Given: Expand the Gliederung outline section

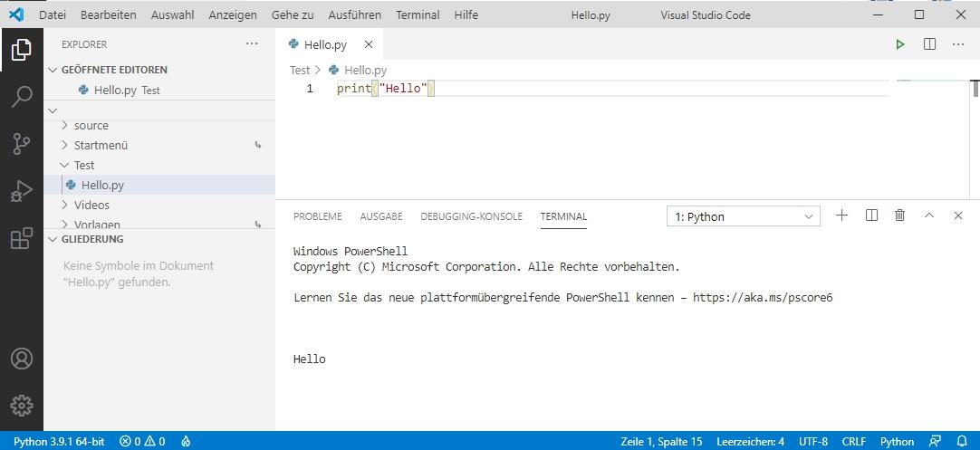Looking at the screenshot, I should pos(53,239).
